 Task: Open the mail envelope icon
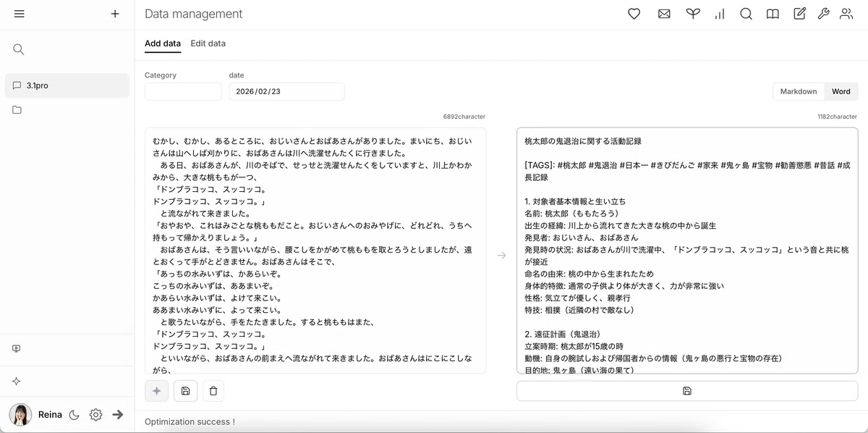(664, 14)
